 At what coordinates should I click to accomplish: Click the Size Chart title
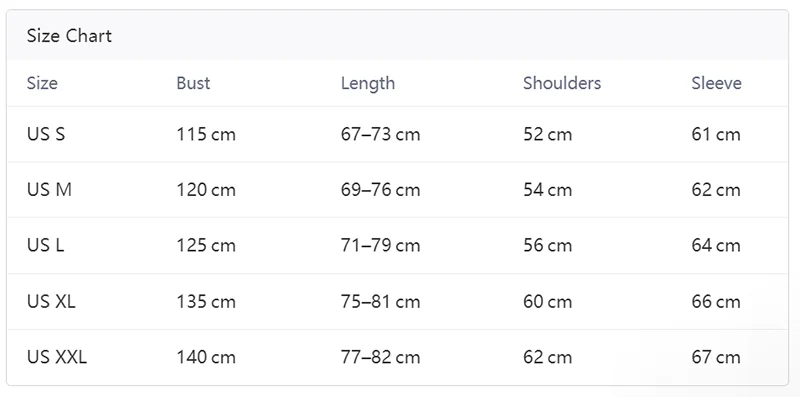point(69,36)
